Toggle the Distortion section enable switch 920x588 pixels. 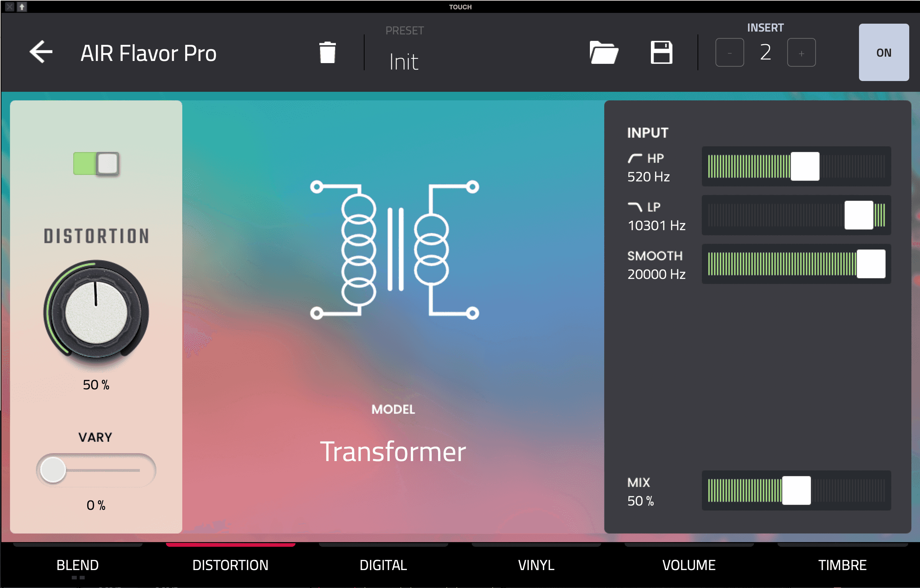tap(96, 164)
